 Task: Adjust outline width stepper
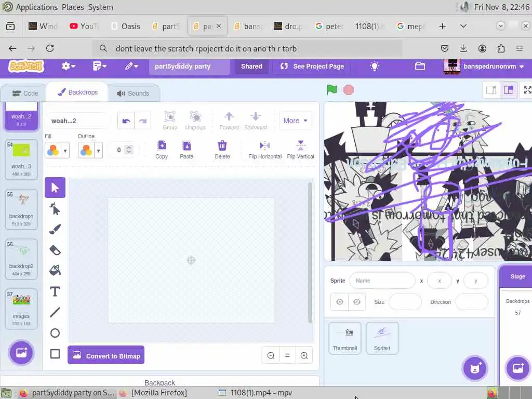tap(129, 150)
